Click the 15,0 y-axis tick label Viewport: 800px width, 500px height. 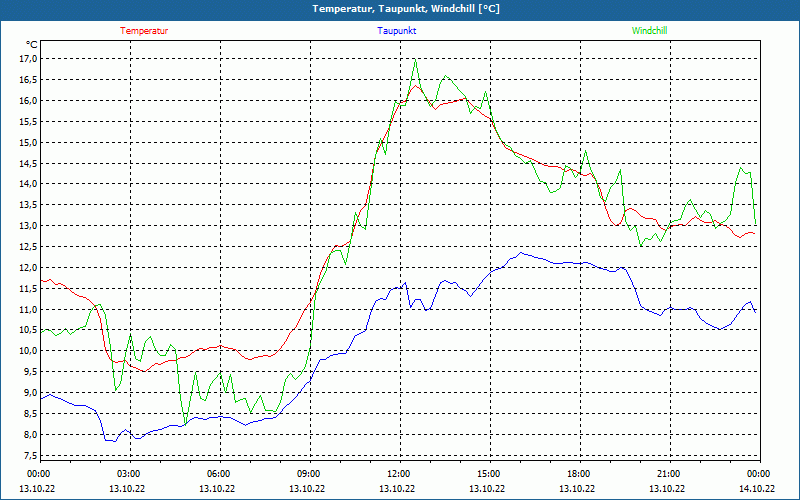pyautogui.click(x=27, y=142)
